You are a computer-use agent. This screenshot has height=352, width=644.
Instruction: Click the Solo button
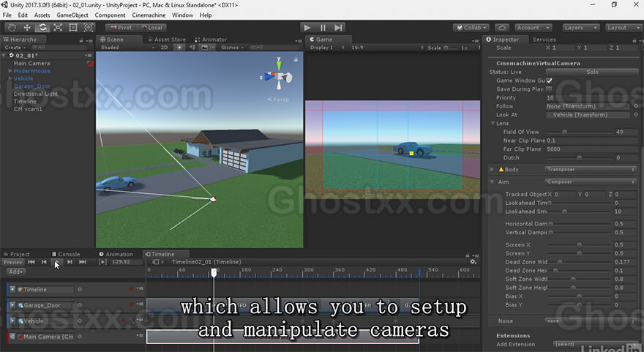coord(592,72)
